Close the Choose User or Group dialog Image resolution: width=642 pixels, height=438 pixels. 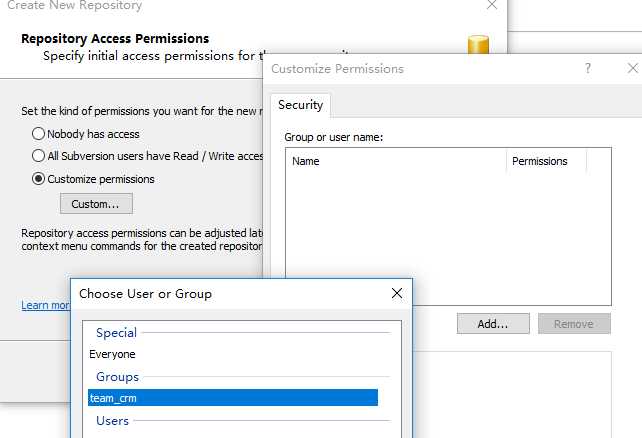coord(397,293)
